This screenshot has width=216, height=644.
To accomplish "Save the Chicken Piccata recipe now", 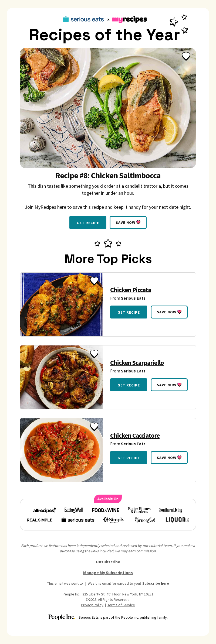I will tap(169, 312).
